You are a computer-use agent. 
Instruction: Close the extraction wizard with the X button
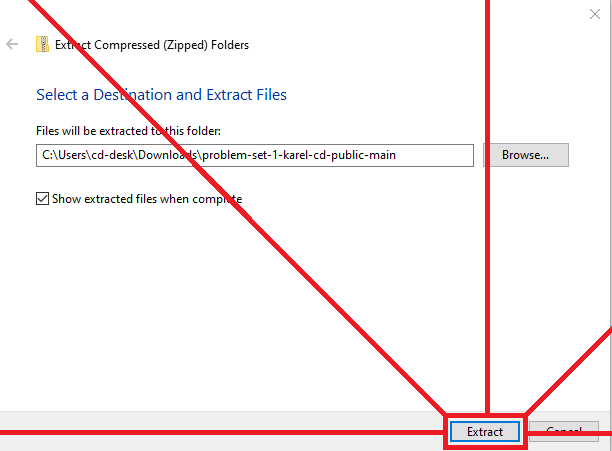595,14
